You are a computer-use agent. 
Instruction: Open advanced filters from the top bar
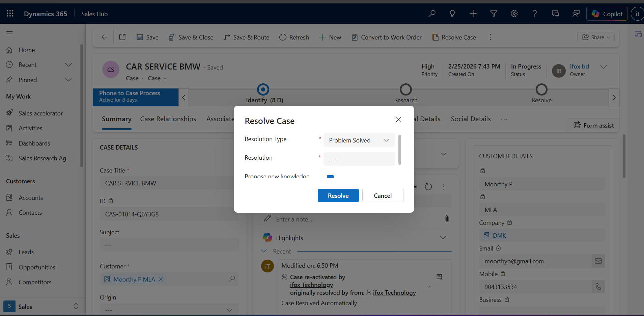(494, 14)
